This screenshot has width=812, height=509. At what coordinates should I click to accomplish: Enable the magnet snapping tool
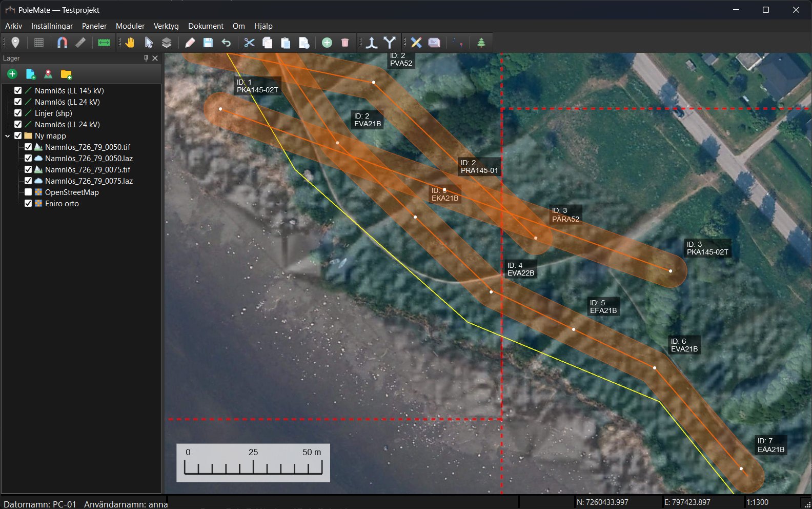click(x=62, y=43)
